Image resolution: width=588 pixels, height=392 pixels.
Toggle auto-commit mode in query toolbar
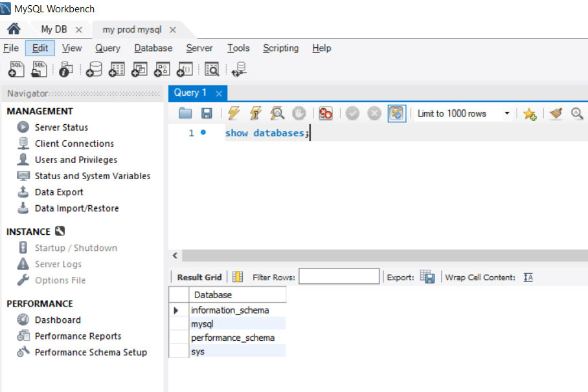click(x=398, y=113)
